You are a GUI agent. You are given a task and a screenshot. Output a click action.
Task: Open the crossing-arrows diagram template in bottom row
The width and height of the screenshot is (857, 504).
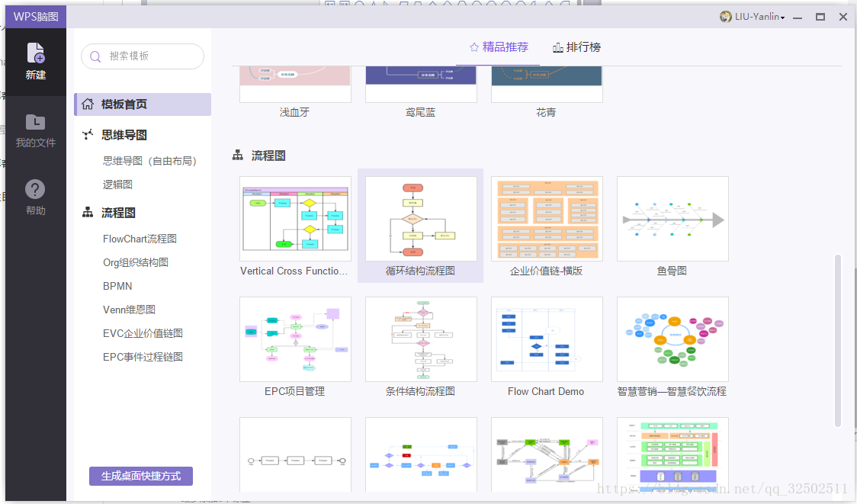pyautogui.click(x=547, y=454)
